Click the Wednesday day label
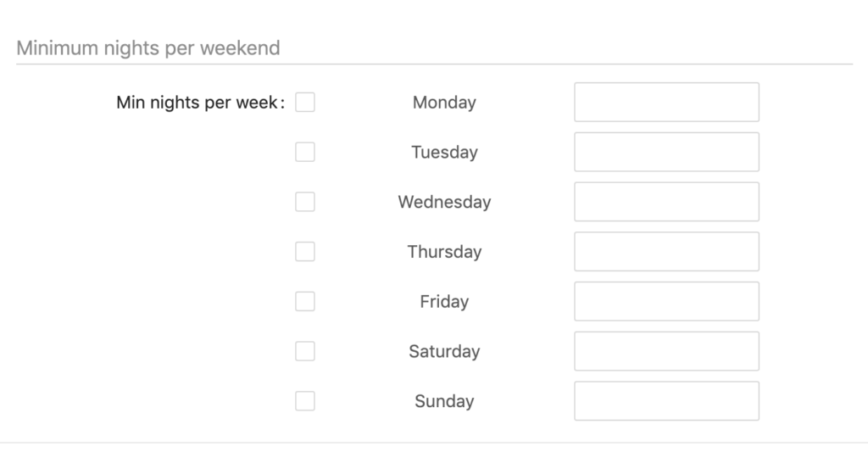 click(x=444, y=203)
